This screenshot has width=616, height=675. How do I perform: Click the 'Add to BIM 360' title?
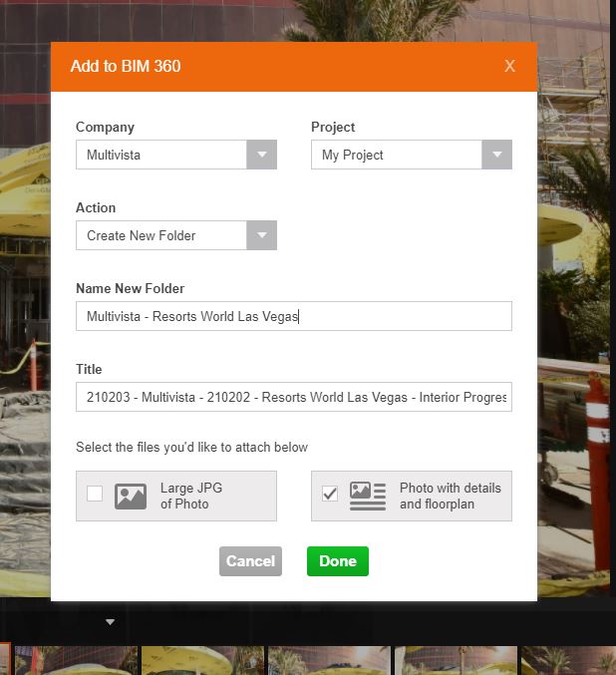(126, 66)
